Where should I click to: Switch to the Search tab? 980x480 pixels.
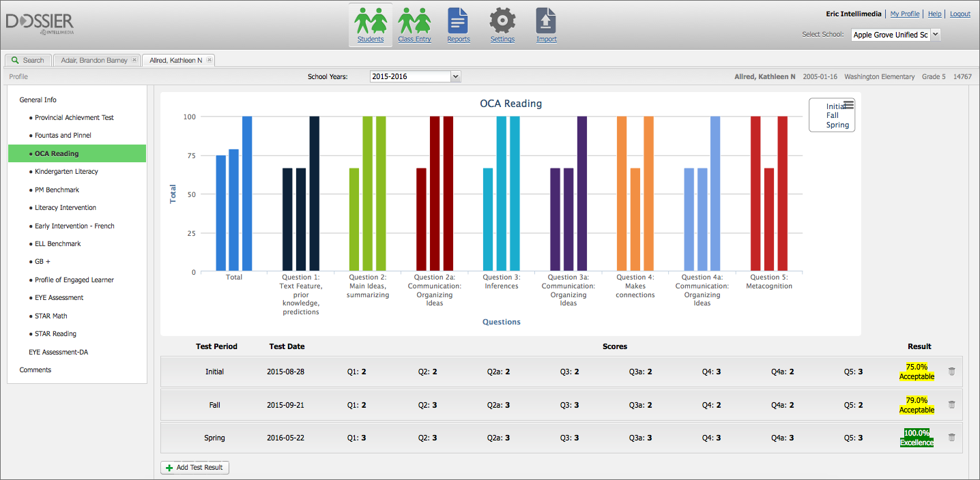pos(28,60)
